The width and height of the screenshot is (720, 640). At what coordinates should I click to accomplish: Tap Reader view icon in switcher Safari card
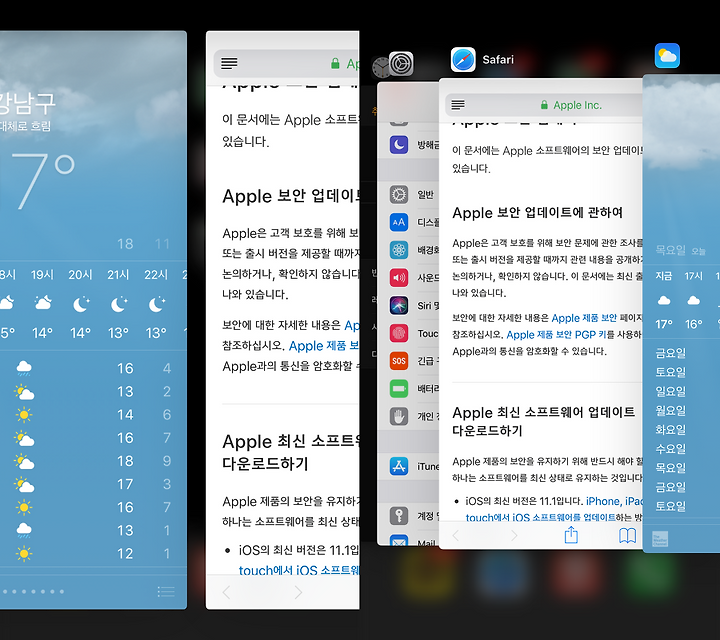coord(458,105)
